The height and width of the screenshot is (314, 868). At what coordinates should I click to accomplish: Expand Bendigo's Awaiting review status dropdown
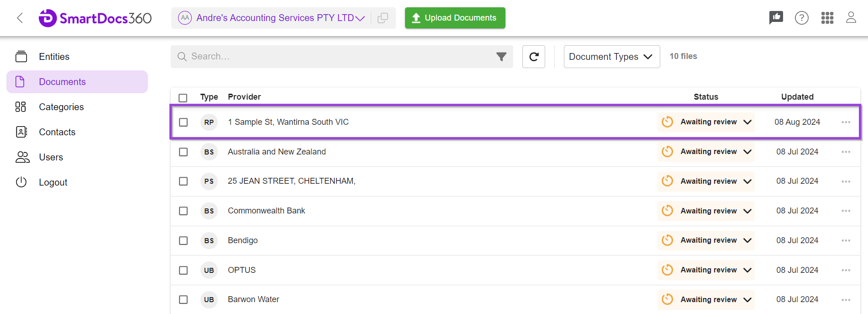(747, 240)
